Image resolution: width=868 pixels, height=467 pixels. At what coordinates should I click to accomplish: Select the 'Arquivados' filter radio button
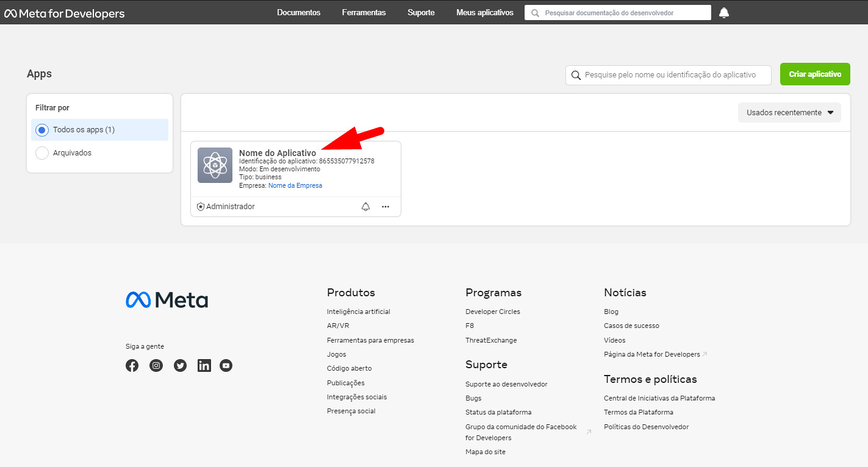42,153
